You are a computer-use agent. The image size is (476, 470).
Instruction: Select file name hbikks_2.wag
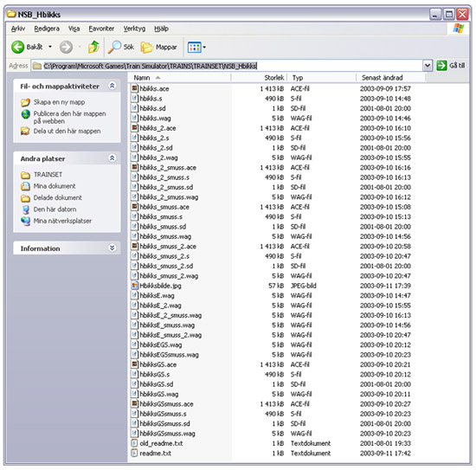click(158, 158)
